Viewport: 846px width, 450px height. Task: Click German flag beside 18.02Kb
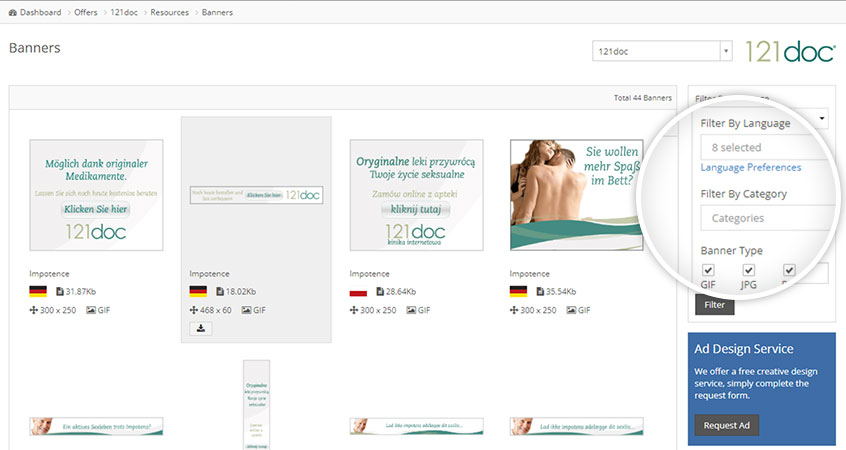(198, 291)
